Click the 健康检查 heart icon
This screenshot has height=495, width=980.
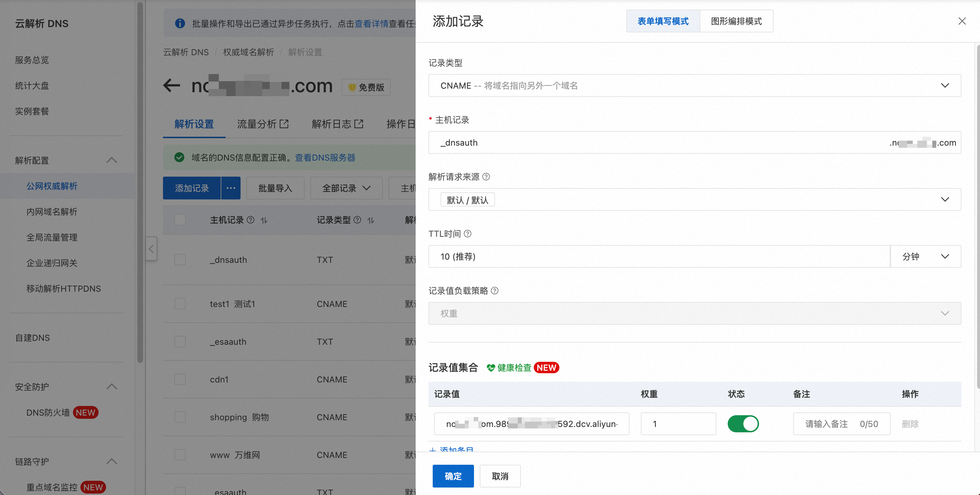[x=491, y=368]
